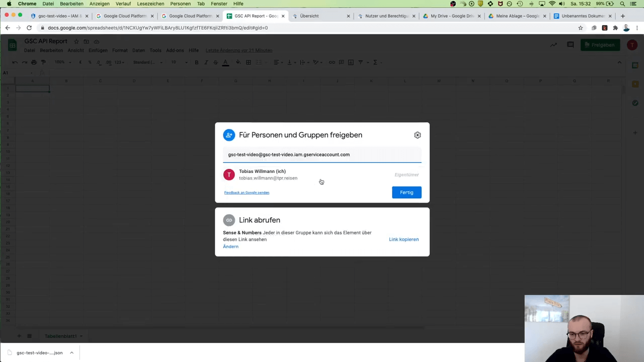The height and width of the screenshot is (362, 644).
Task: Switch to the Übersicht browser tab
Action: click(x=321, y=16)
